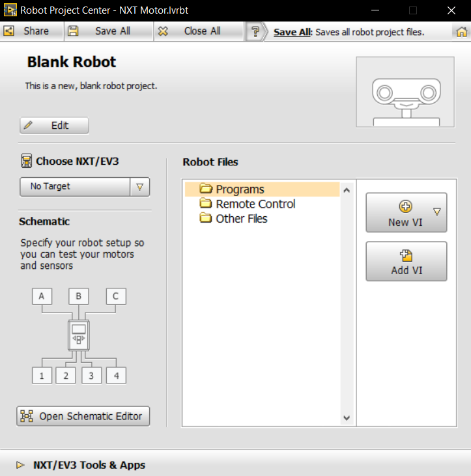Open the New VI dropdown arrow
This screenshot has width=471, height=476.
[x=437, y=212]
